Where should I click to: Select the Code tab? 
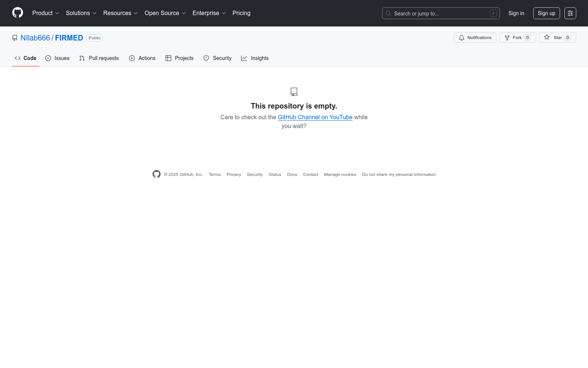[x=26, y=58]
